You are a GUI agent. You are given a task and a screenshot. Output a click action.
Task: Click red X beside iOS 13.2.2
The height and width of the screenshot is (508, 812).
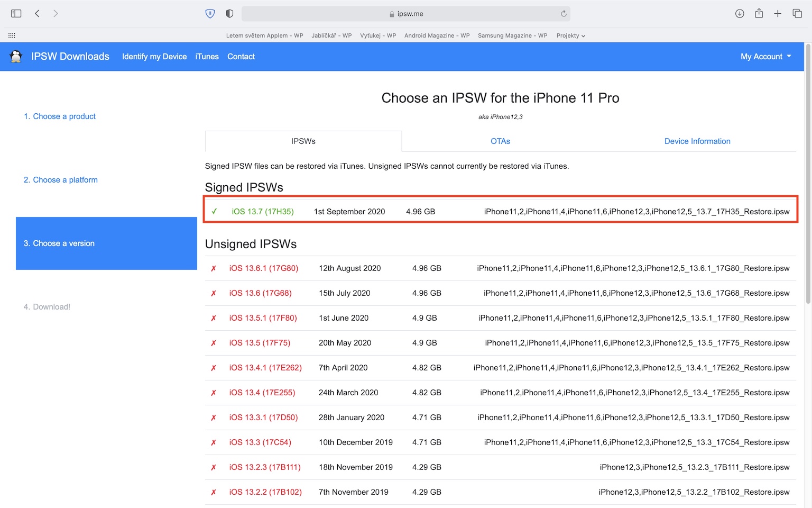click(x=214, y=492)
